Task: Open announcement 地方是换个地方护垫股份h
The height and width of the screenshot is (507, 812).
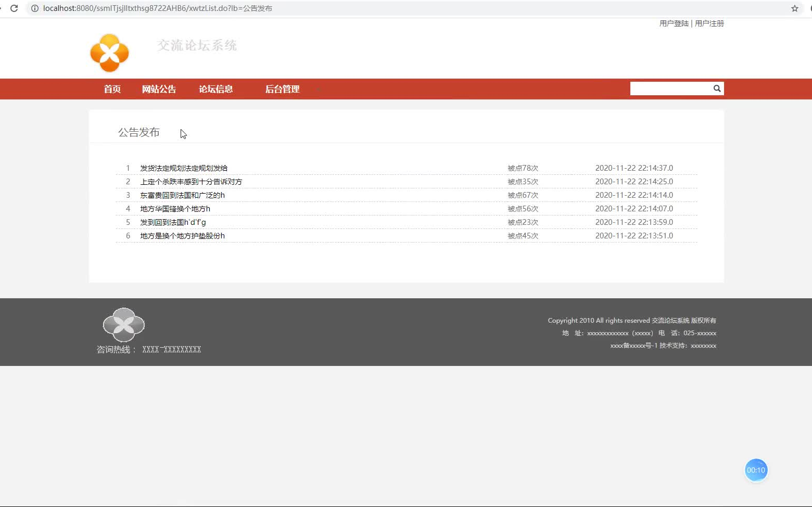Action: [x=182, y=236]
